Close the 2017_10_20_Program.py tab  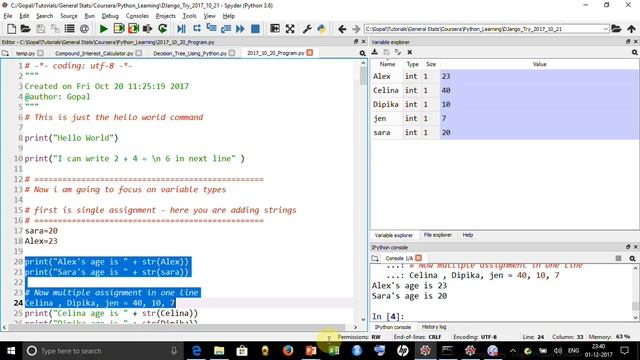[x=310, y=53]
